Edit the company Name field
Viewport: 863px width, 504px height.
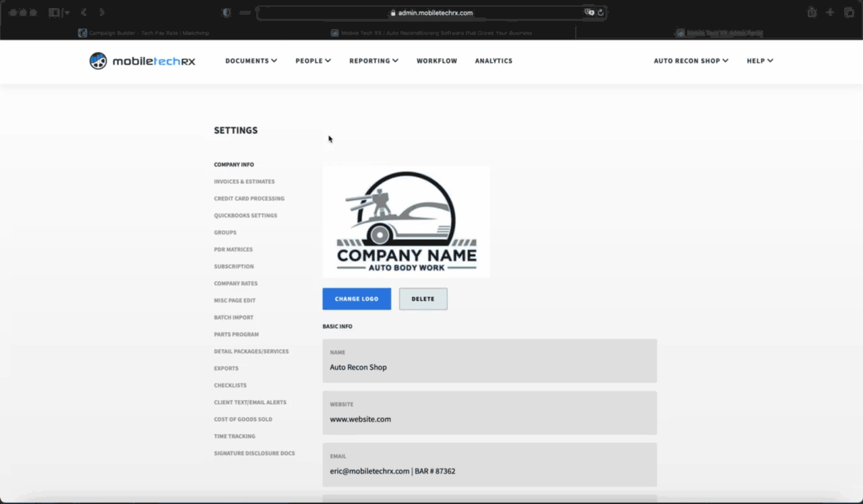tap(489, 361)
